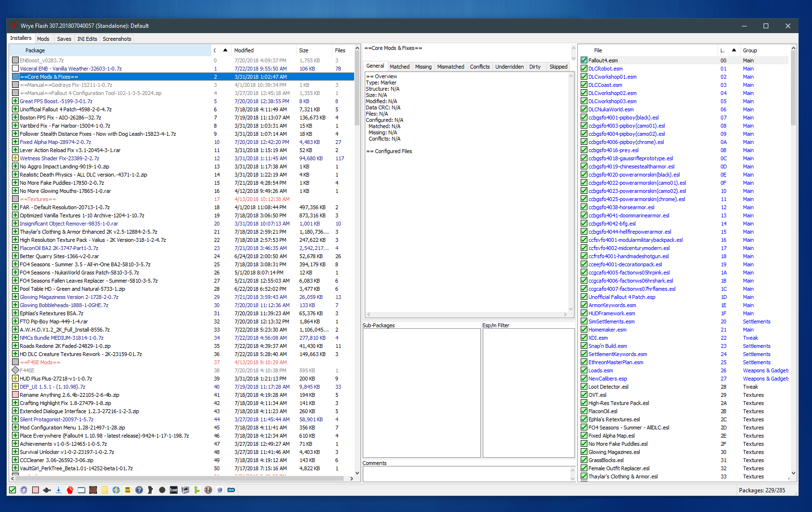Open help with the blue question mark icon
812x512 pixels.
click(x=139, y=490)
